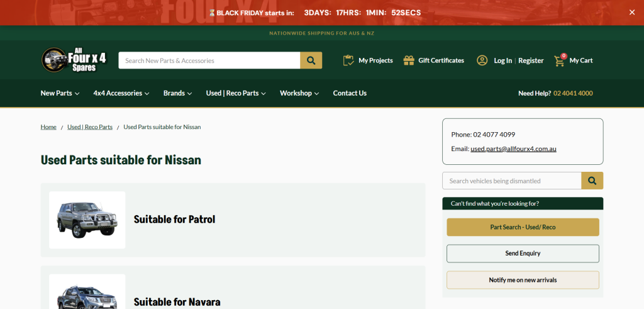Image resolution: width=644 pixels, height=309 pixels.
Task: Open the Nissan Patrol vehicle thumbnail
Action: (87, 220)
